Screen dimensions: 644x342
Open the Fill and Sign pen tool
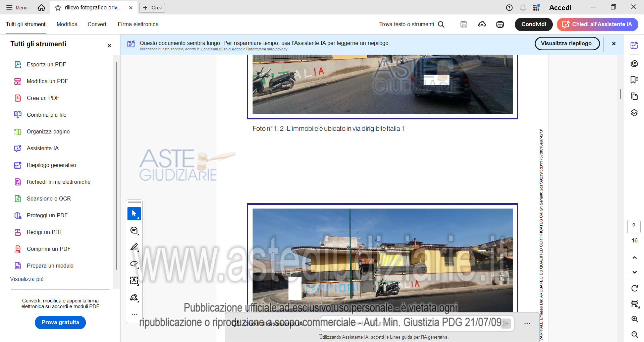coord(134,298)
